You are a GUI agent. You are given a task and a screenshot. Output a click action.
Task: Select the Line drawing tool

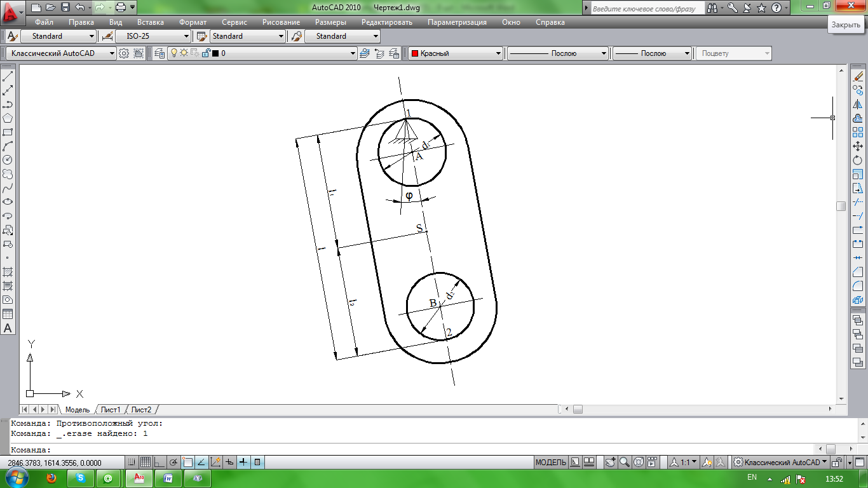click(x=8, y=76)
